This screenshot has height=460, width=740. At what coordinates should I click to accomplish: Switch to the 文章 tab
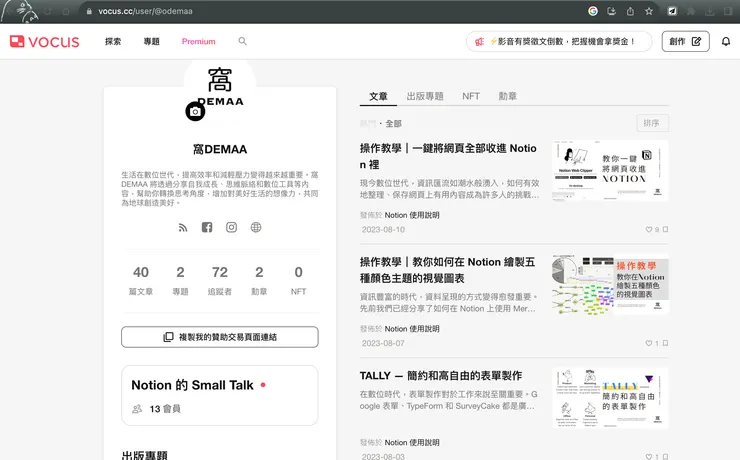tap(378, 96)
